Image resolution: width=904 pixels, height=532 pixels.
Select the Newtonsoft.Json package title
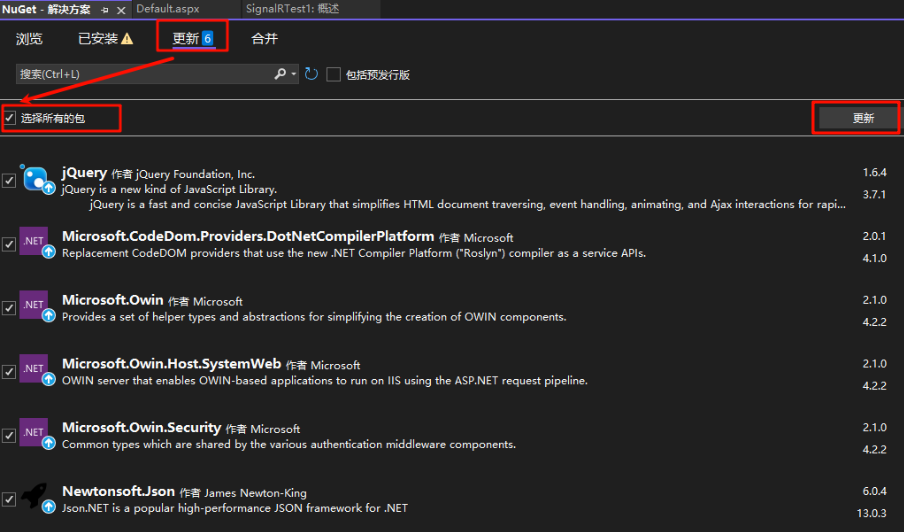[118, 491]
